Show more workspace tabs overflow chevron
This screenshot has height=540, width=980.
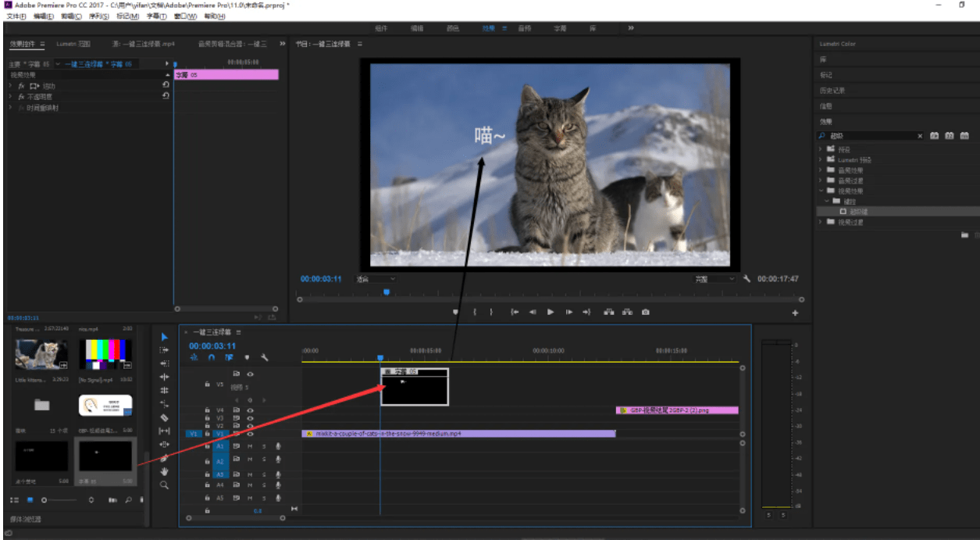tap(631, 28)
